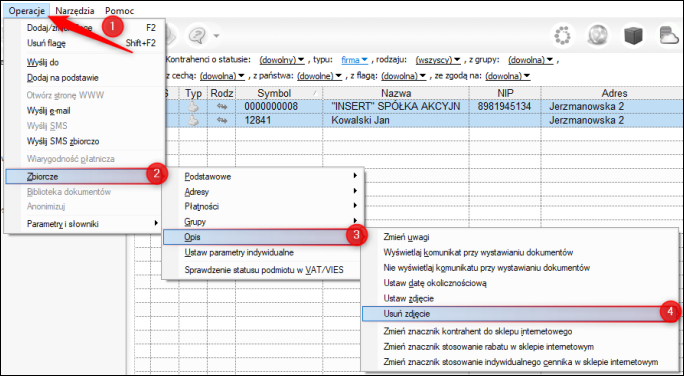Click the dotted circle toolbar icon
The height and width of the screenshot is (376, 684).
(562, 35)
